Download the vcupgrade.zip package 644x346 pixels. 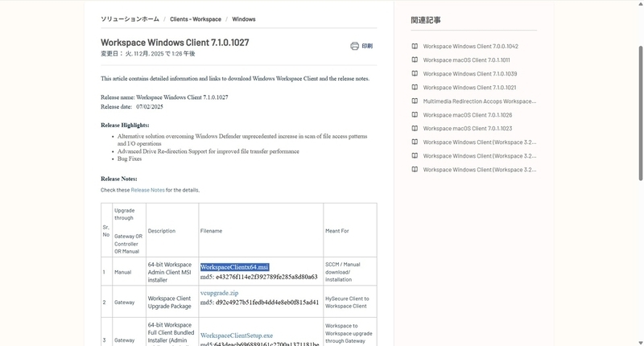click(219, 293)
